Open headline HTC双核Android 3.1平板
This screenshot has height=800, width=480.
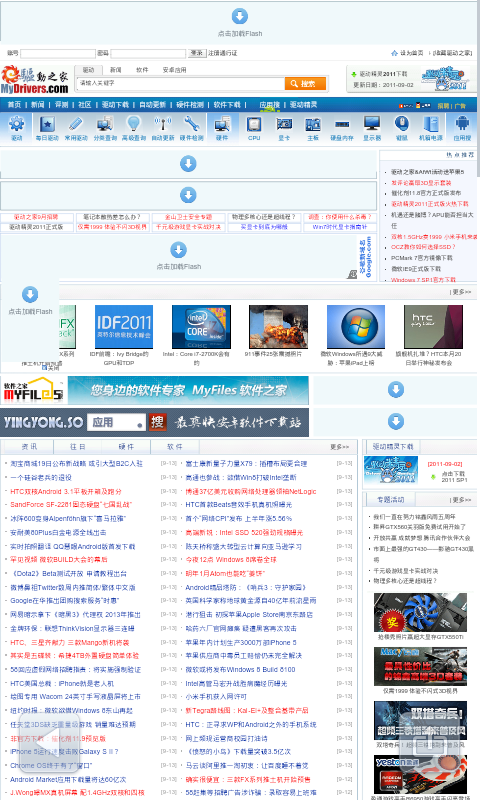66,491
